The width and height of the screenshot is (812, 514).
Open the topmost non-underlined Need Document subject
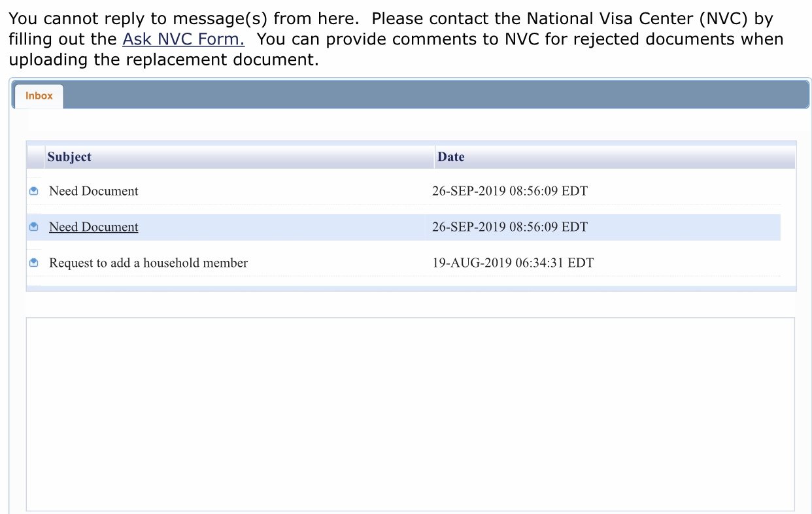click(93, 191)
